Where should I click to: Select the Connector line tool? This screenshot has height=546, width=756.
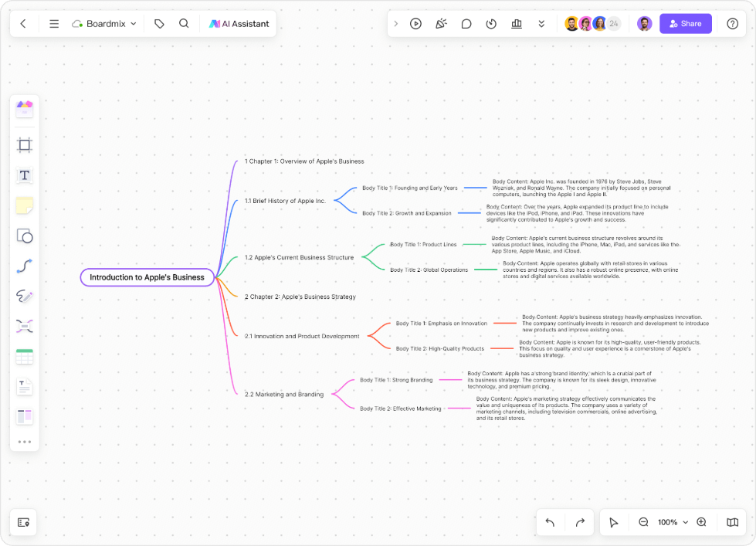[x=25, y=266]
